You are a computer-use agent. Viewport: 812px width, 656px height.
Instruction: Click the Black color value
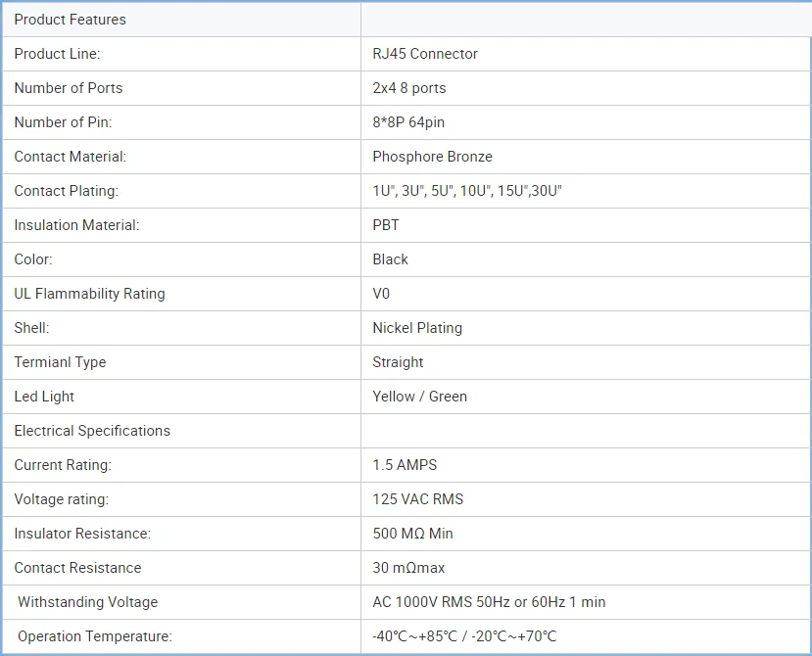coord(390,259)
